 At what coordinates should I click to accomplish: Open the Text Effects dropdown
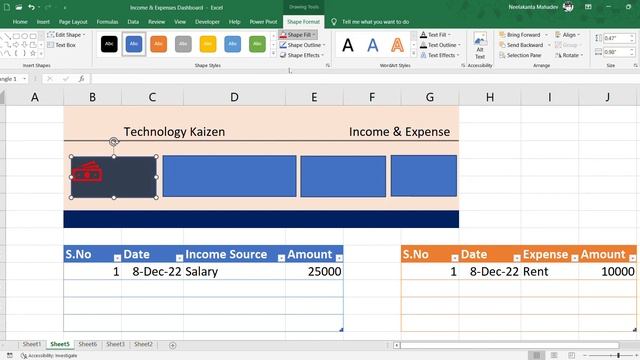click(x=440, y=55)
